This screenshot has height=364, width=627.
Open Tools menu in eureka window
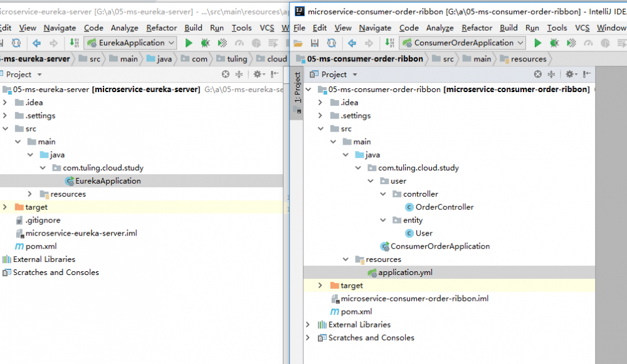click(x=241, y=28)
